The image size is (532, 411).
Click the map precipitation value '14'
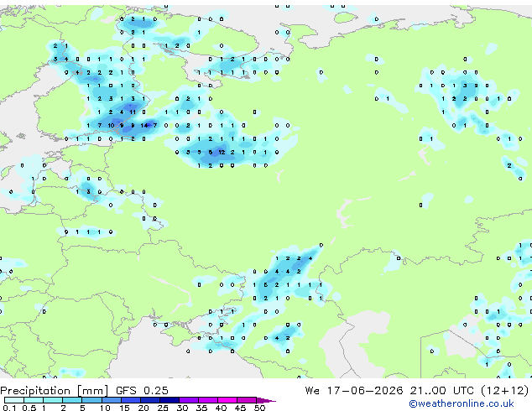click(x=144, y=126)
